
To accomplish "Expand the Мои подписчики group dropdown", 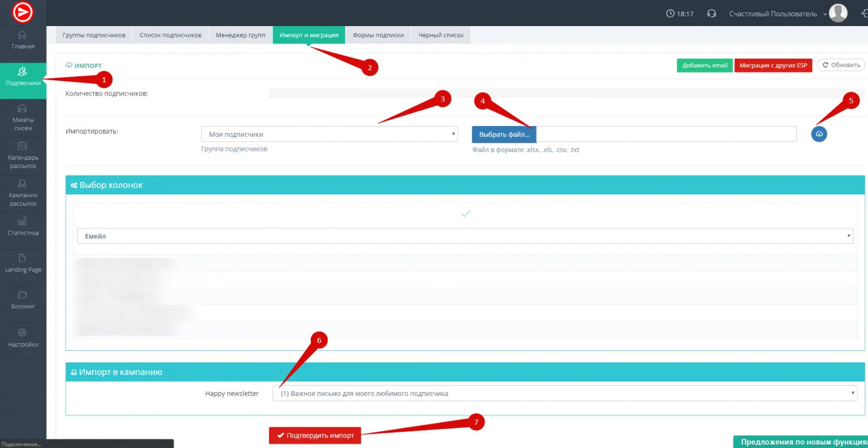I will [x=329, y=134].
